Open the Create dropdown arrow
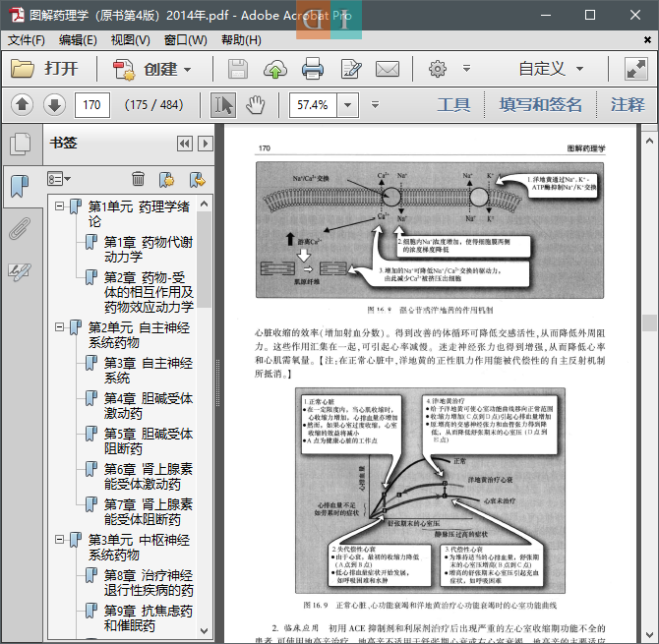This screenshot has width=659, height=644. (x=188, y=69)
